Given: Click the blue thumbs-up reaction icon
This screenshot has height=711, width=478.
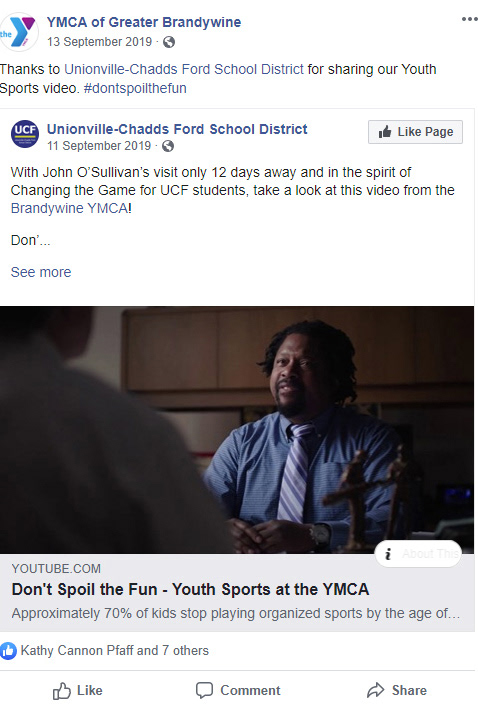Looking at the screenshot, I should (8, 651).
